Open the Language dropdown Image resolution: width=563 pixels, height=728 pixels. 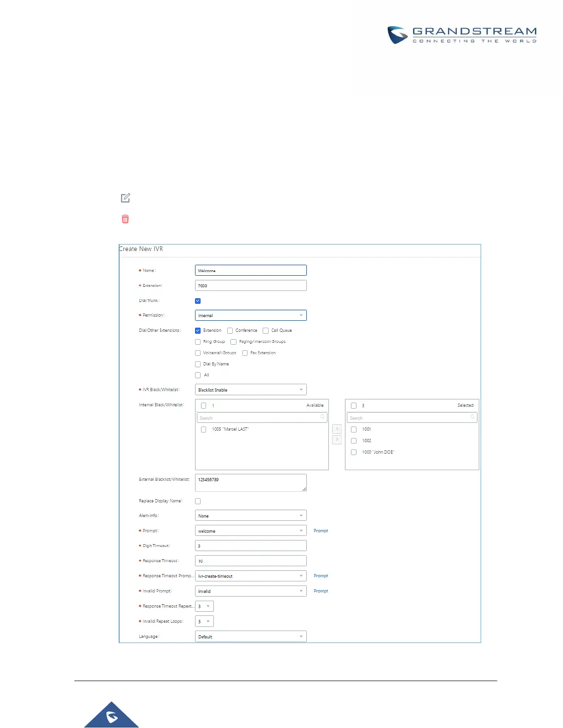pyautogui.click(x=251, y=637)
